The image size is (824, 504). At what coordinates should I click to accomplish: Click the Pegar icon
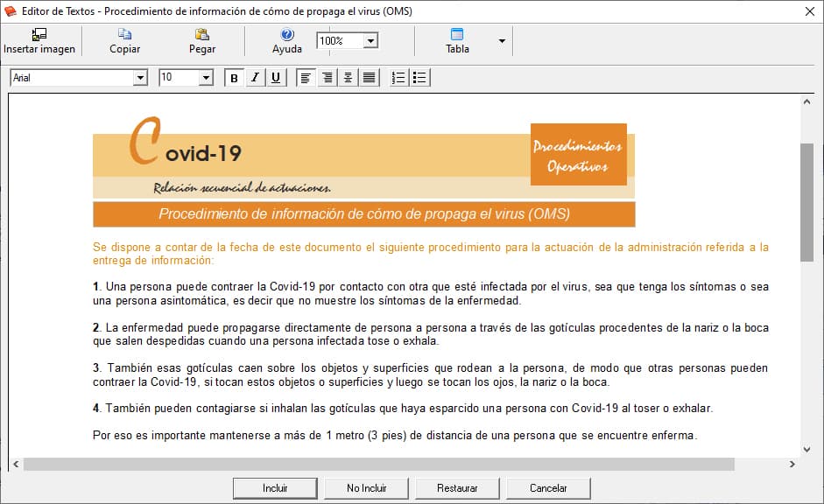[x=201, y=34]
